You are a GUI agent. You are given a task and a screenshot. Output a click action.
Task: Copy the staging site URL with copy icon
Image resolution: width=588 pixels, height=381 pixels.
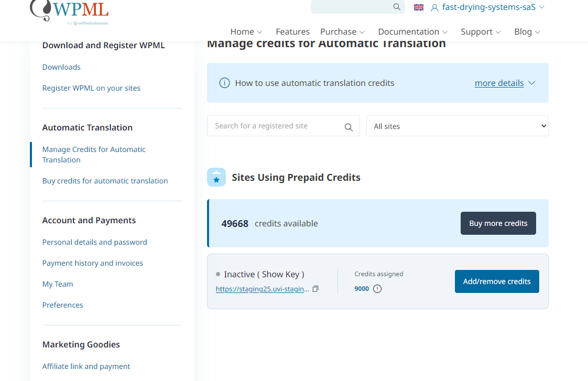click(315, 289)
